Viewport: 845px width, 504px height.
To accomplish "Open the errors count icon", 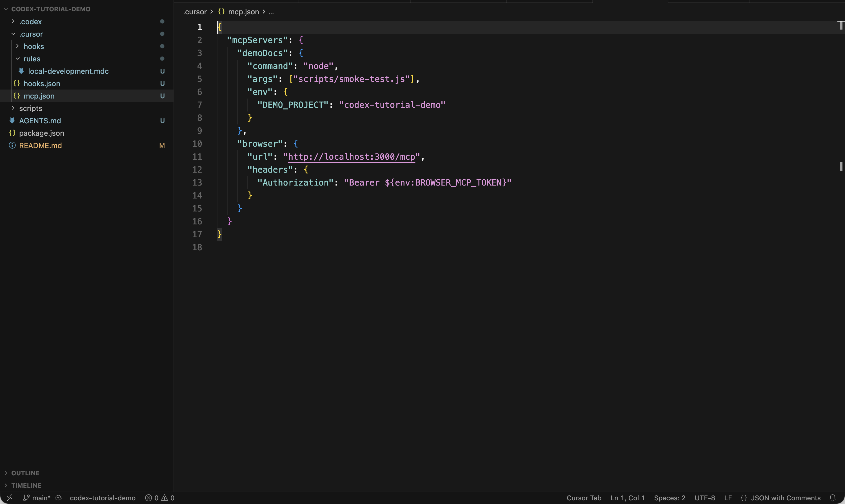I will [148, 498].
